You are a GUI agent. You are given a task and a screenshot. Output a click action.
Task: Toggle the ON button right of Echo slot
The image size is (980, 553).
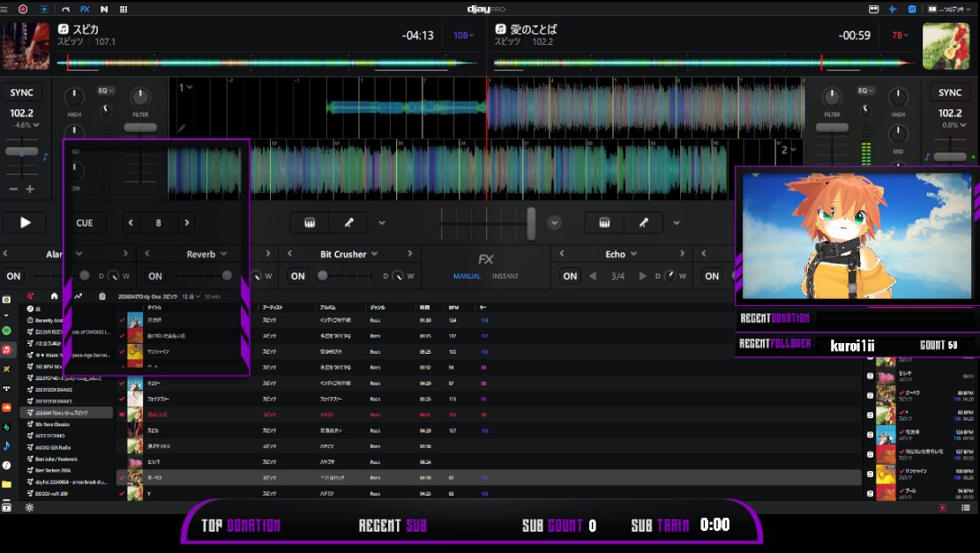pyautogui.click(x=712, y=275)
